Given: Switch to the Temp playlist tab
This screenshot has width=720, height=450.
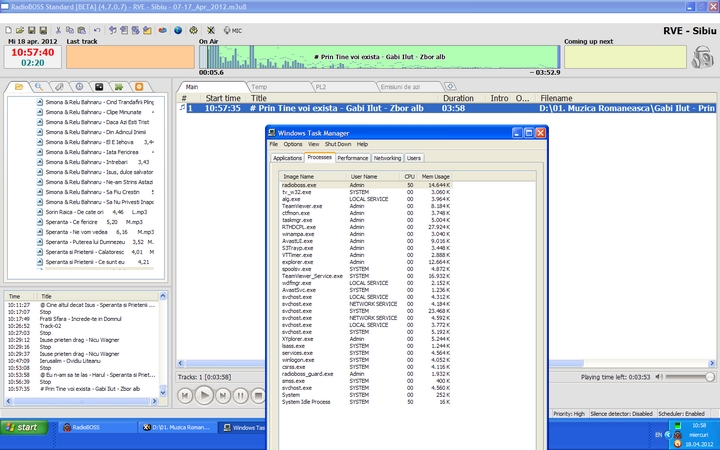Looking at the screenshot, I should coord(278,87).
